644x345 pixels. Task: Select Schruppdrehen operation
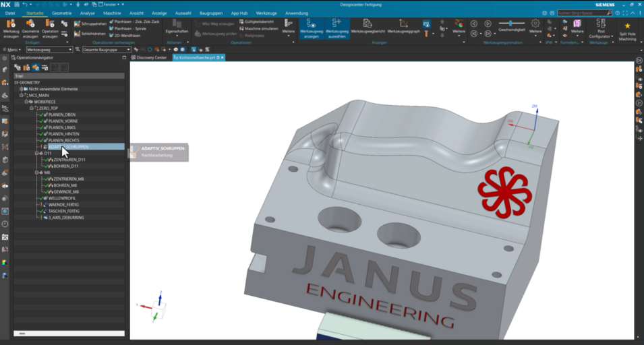click(90, 24)
